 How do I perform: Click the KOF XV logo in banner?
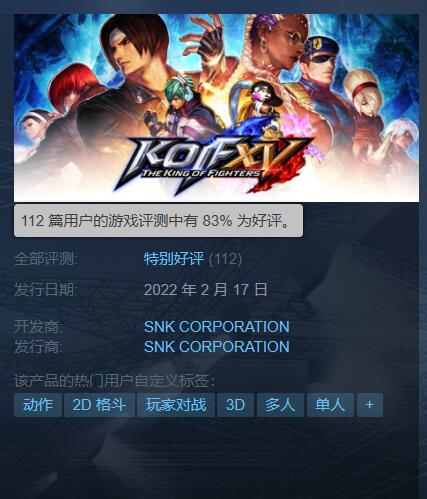[x=213, y=162]
